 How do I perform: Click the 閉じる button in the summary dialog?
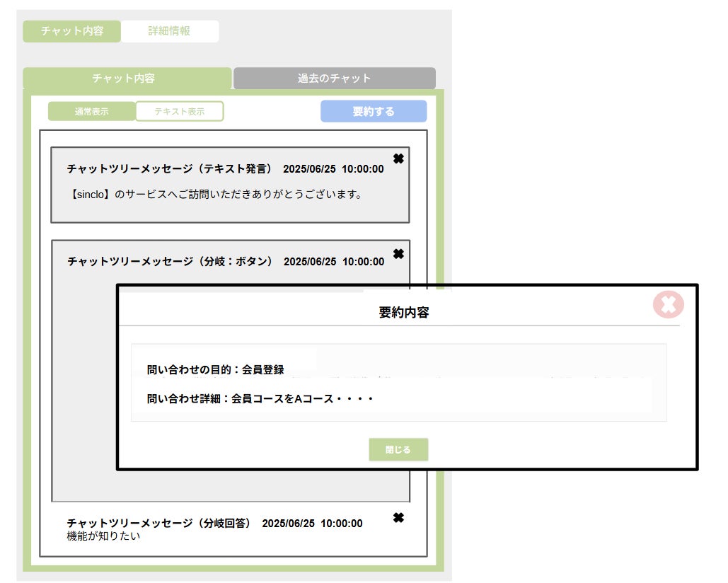click(398, 449)
